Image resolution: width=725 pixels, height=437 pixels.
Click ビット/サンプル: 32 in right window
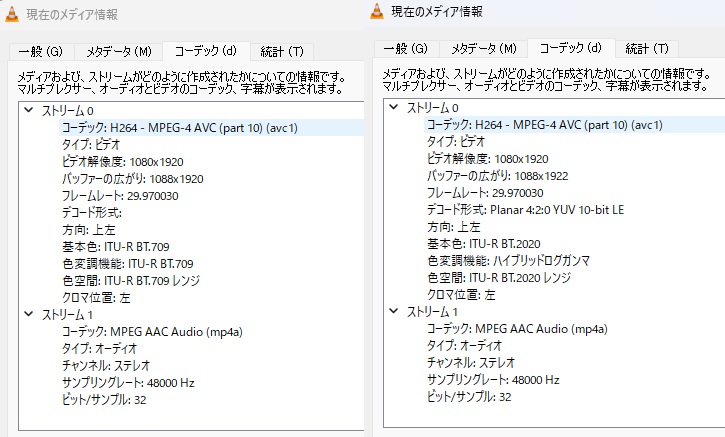click(x=469, y=397)
